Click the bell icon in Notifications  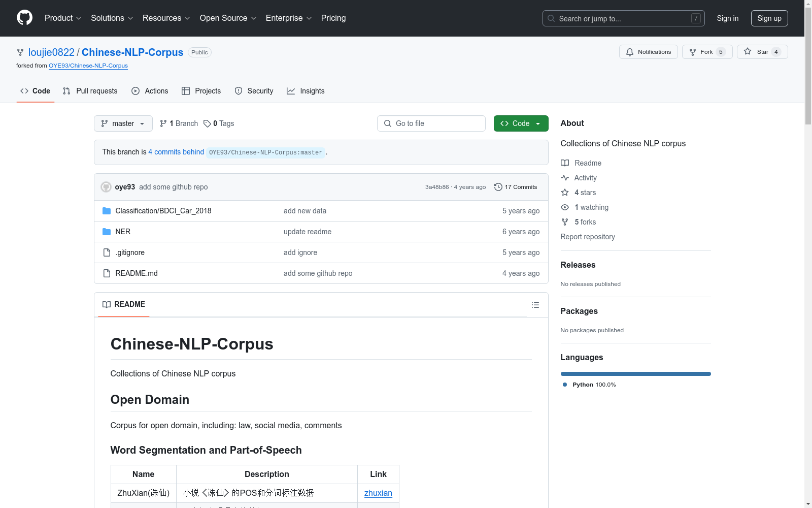(630, 52)
